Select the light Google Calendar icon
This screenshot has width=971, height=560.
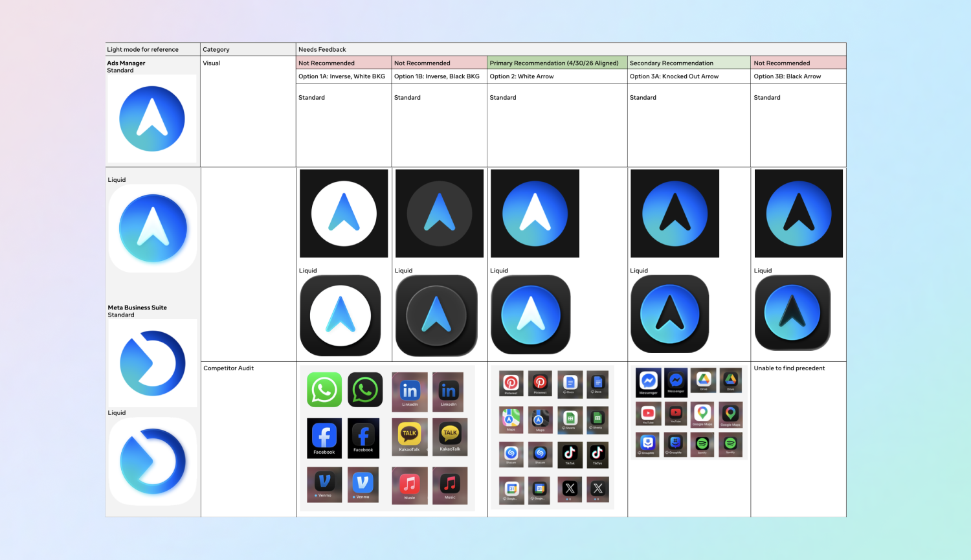click(511, 490)
